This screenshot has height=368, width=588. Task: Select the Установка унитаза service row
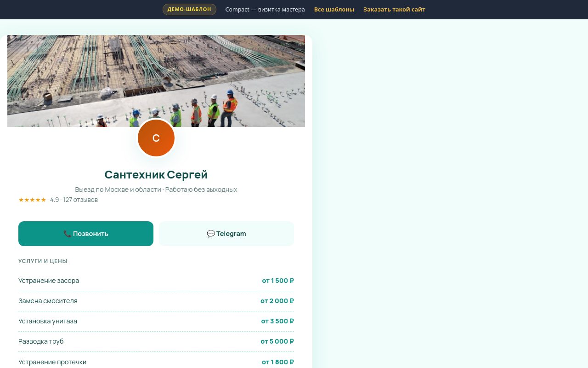[156, 321]
